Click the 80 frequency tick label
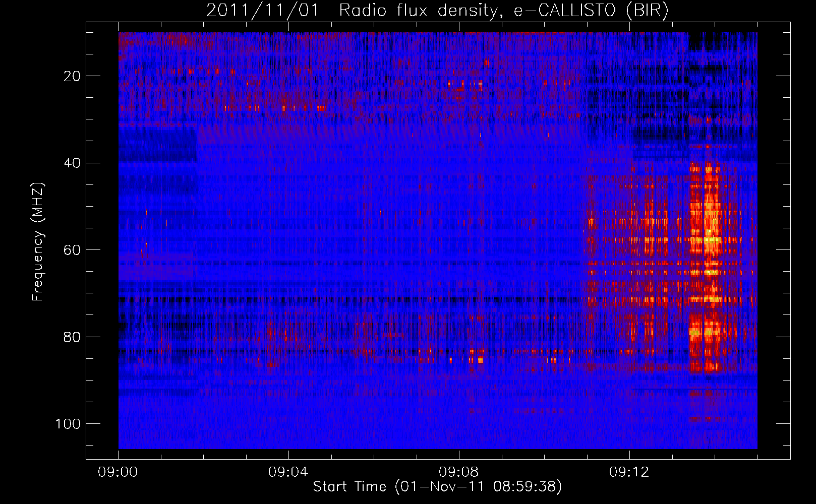Screen dimensions: 816x504 (x=72, y=337)
